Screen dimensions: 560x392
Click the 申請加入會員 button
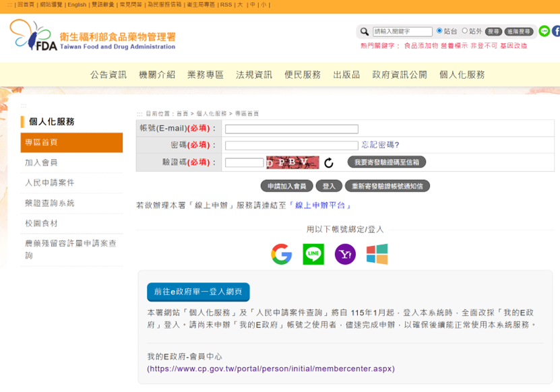(x=286, y=186)
